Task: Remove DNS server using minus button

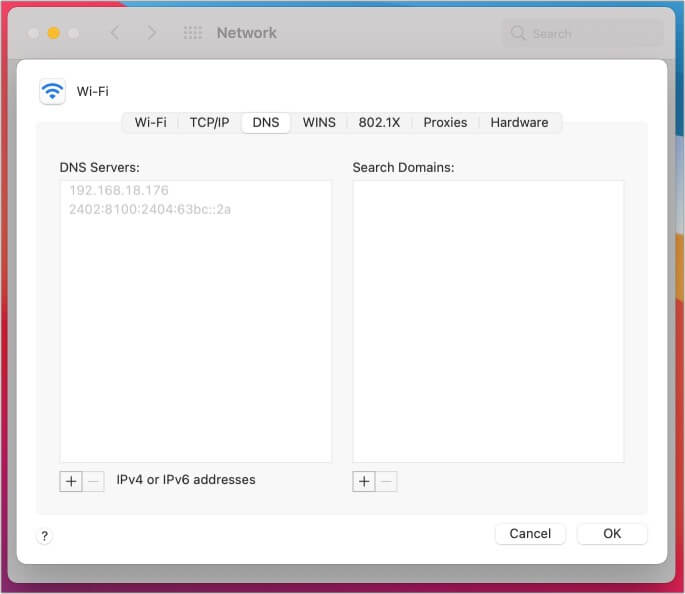Action: tap(93, 481)
